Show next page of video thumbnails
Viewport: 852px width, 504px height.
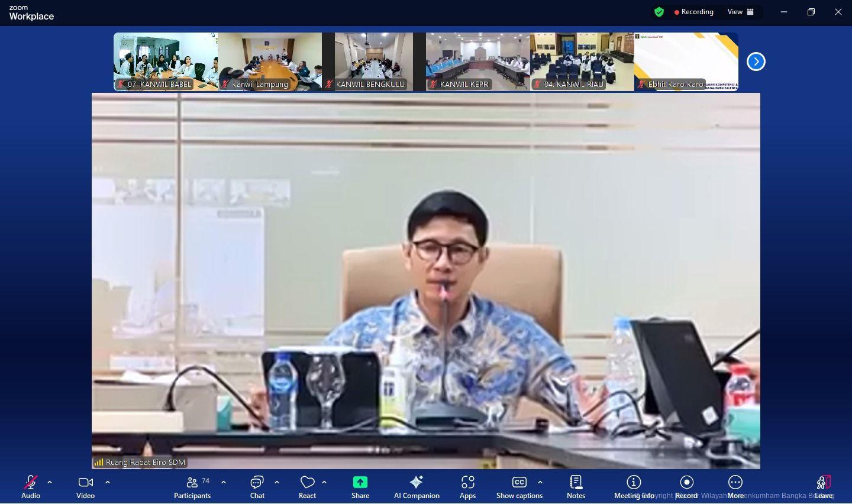pyautogui.click(x=756, y=62)
